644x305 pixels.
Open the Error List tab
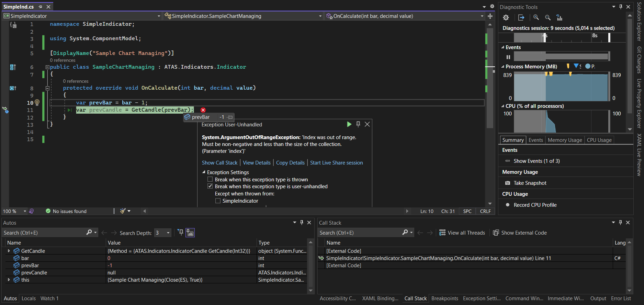click(x=621, y=298)
